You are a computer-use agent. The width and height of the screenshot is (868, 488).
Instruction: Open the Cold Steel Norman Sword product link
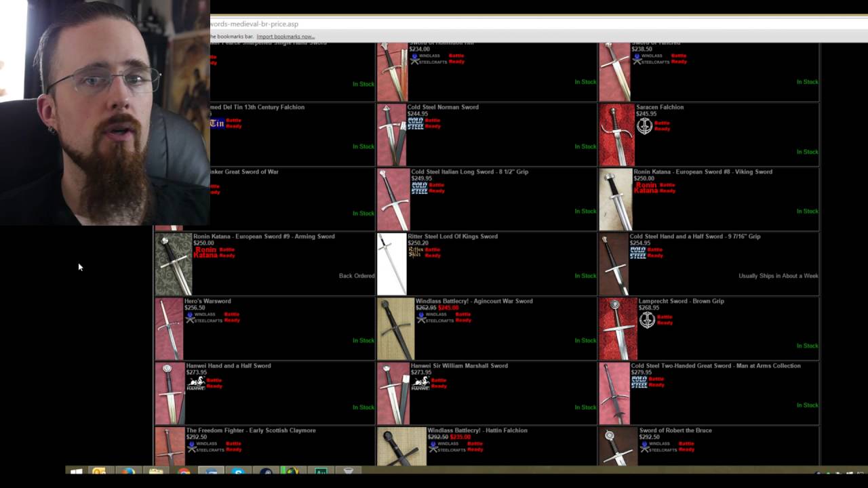tap(443, 107)
